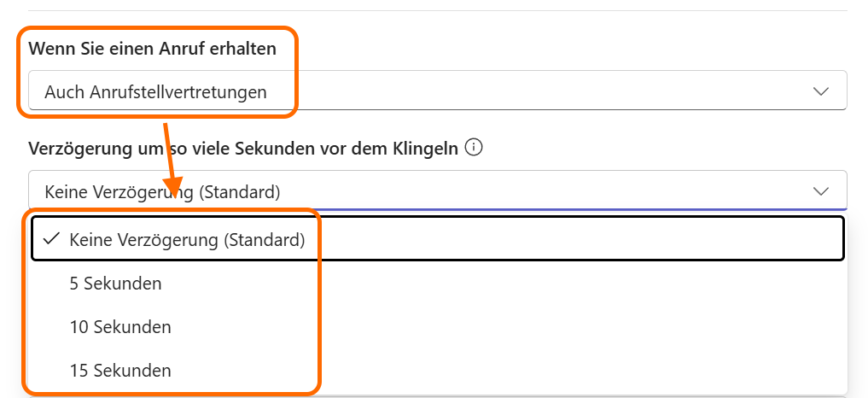The image size is (868, 398).
Task: Click the number 15 in the options list
Action: [79, 371]
